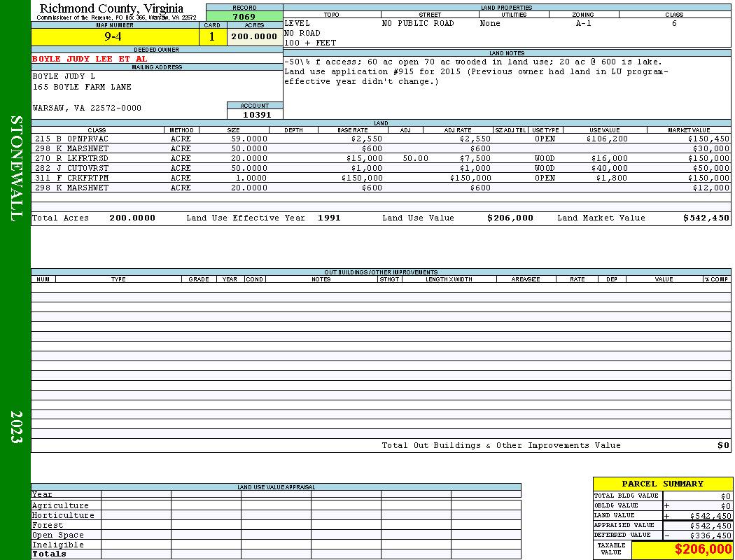Click the % COMP column header
The height and width of the screenshot is (560, 735).
[717, 279]
